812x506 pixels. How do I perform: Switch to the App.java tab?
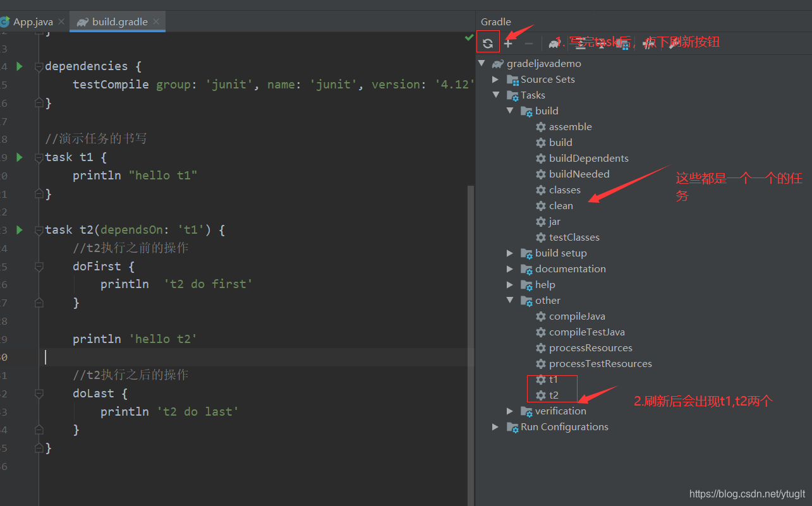pyautogui.click(x=32, y=21)
